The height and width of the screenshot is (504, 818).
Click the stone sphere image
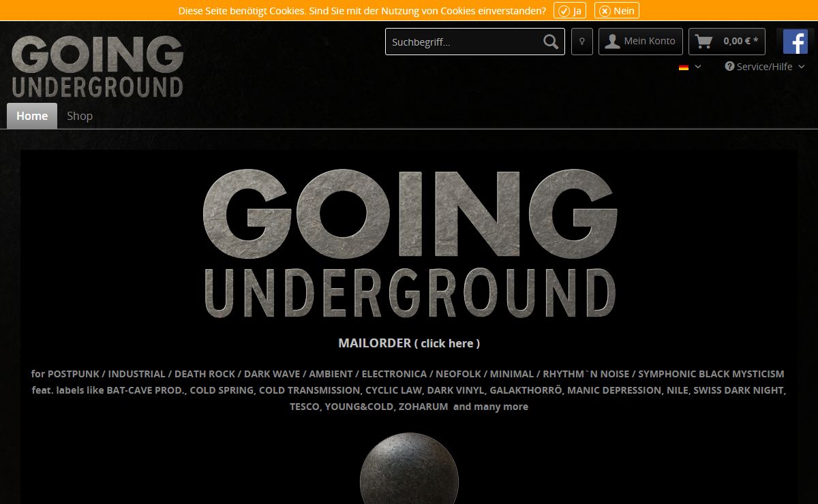point(409,469)
